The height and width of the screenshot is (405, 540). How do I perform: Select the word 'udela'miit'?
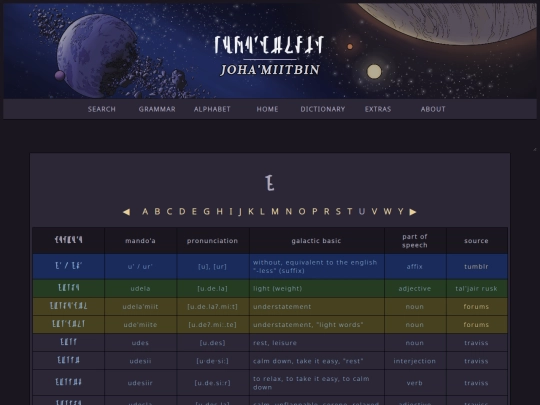pos(140,307)
